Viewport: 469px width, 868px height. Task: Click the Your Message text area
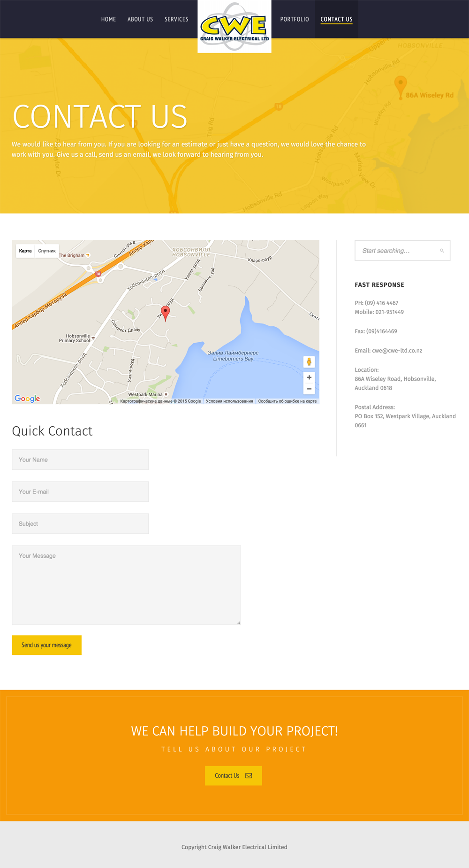coord(126,584)
